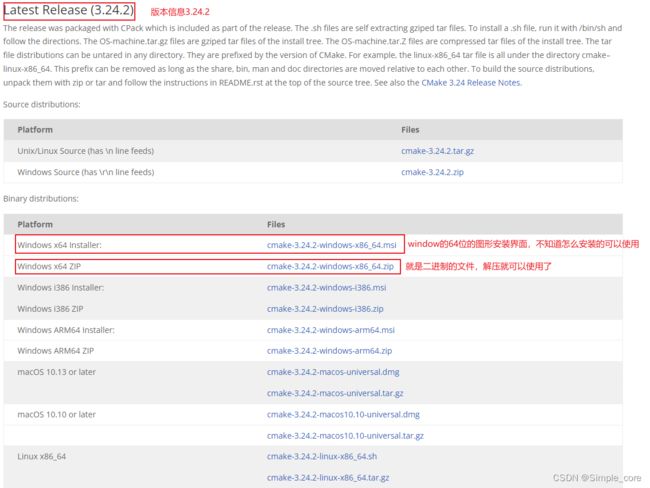Download cmake-3.24.2-windows-arm64.msi installer
Image resolution: width=650 pixels, height=488 pixels.
point(331,330)
